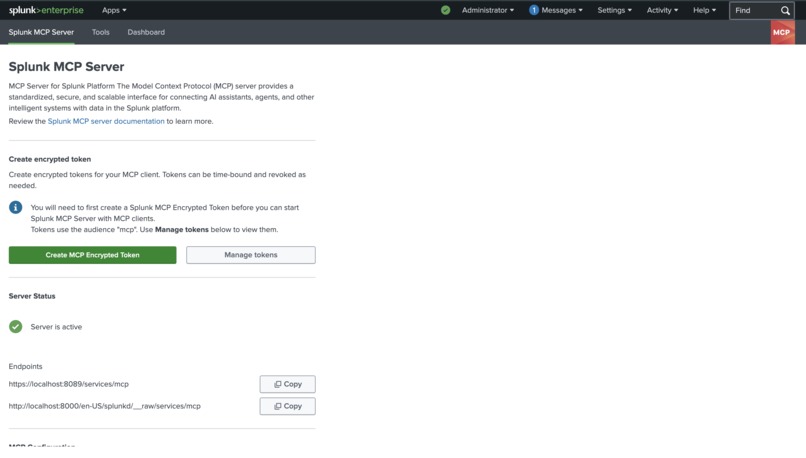Switch to the Dashboard tab
Screen dimensions: 806x458
[x=146, y=32]
